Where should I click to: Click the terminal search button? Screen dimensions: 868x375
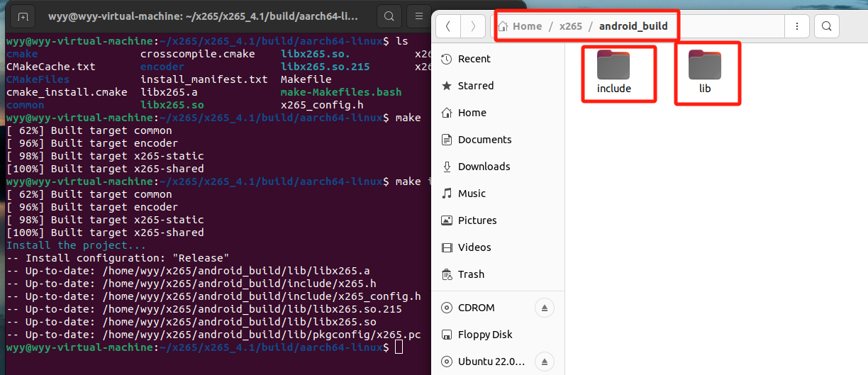[388, 16]
